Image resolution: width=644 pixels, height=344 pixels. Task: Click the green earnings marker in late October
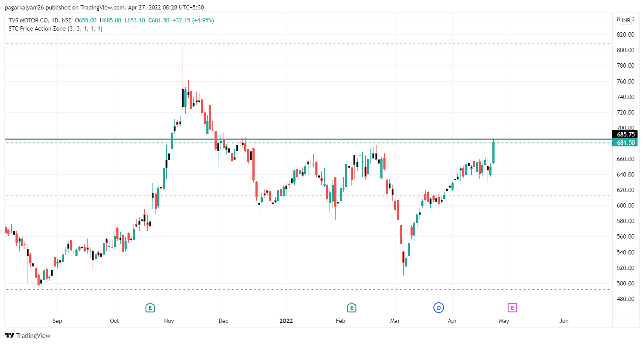[150, 307]
